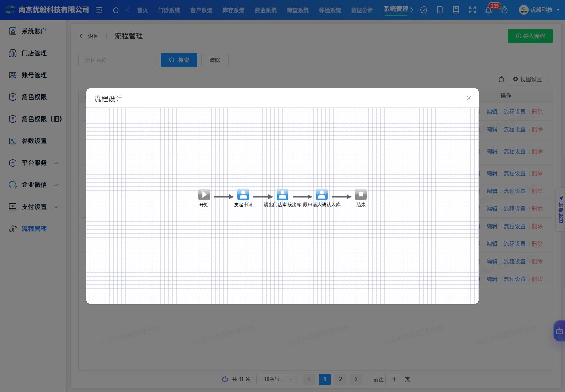The width and height of the screenshot is (565, 392).
Task: Select the 发起申请 node in the flow diagram
Action: [x=243, y=194]
